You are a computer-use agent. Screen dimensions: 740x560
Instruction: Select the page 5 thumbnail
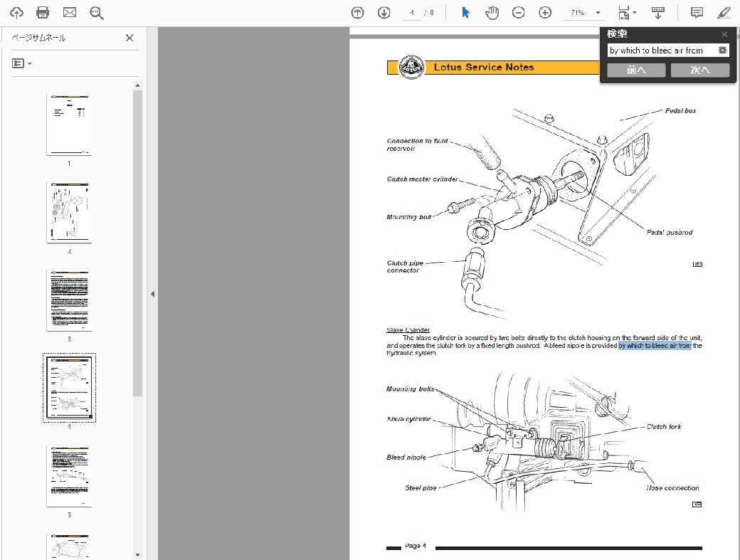tap(69, 476)
